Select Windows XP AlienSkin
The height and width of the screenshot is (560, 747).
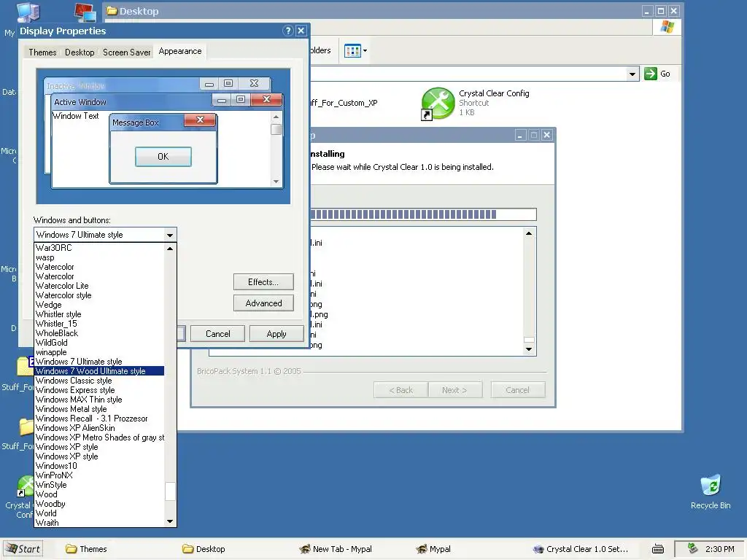99,428
